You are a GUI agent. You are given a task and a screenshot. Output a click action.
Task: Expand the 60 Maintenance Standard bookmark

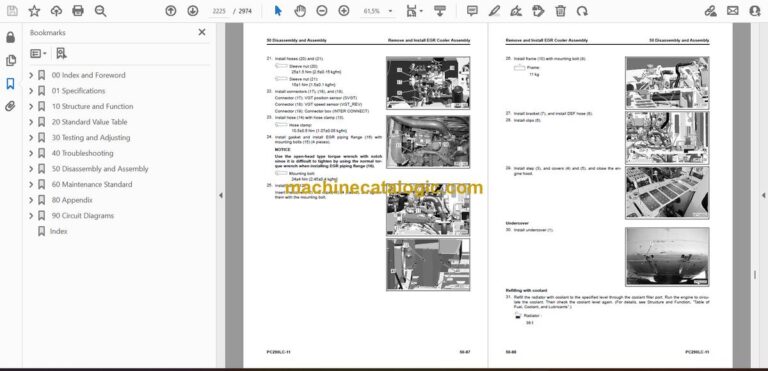point(31,184)
